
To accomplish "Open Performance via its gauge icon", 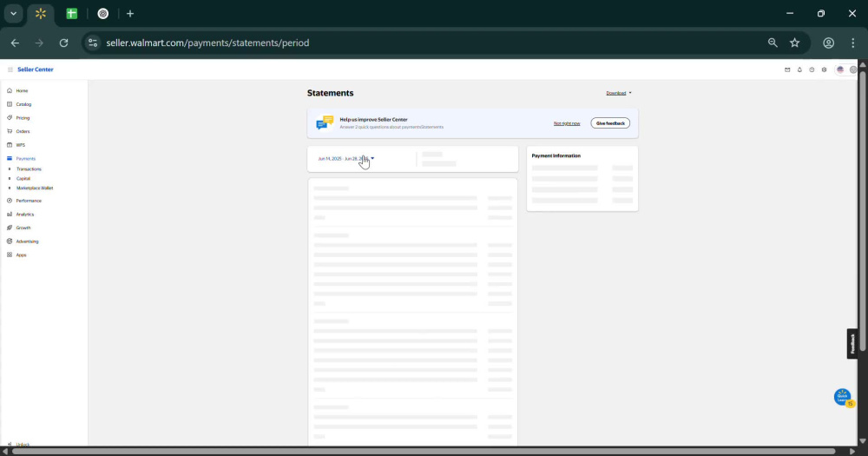I will click(10, 201).
